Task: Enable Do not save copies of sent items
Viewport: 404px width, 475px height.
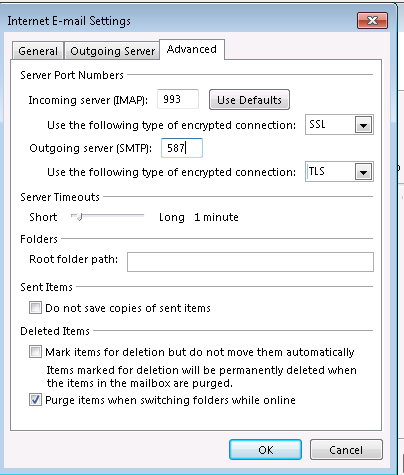Action: coord(35,308)
